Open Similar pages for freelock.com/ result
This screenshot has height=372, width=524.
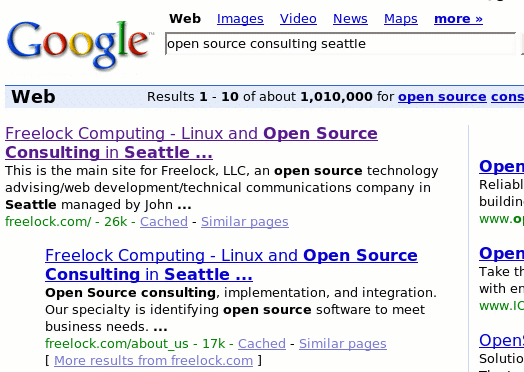(x=245, y=222)
